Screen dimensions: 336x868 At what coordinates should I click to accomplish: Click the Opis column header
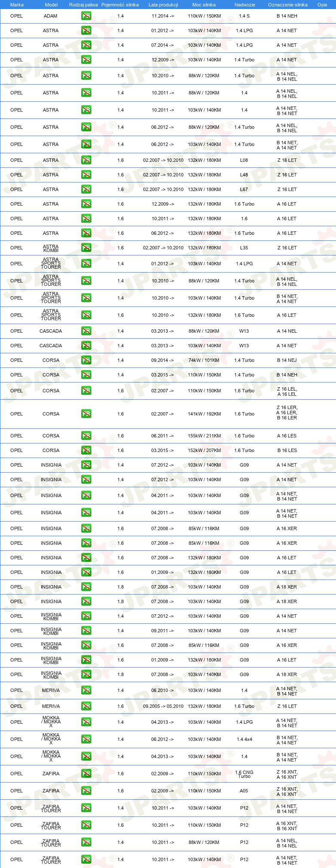click(x=322, y=5)
